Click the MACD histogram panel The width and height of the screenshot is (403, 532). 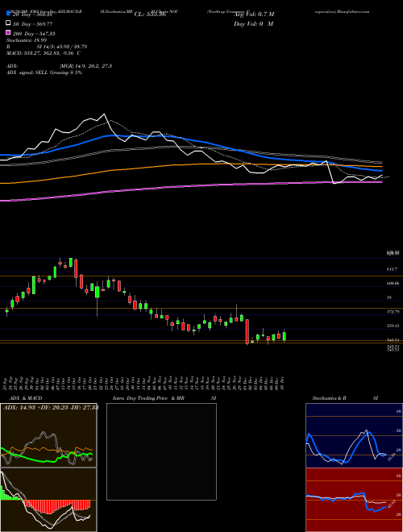coord(48,500)
